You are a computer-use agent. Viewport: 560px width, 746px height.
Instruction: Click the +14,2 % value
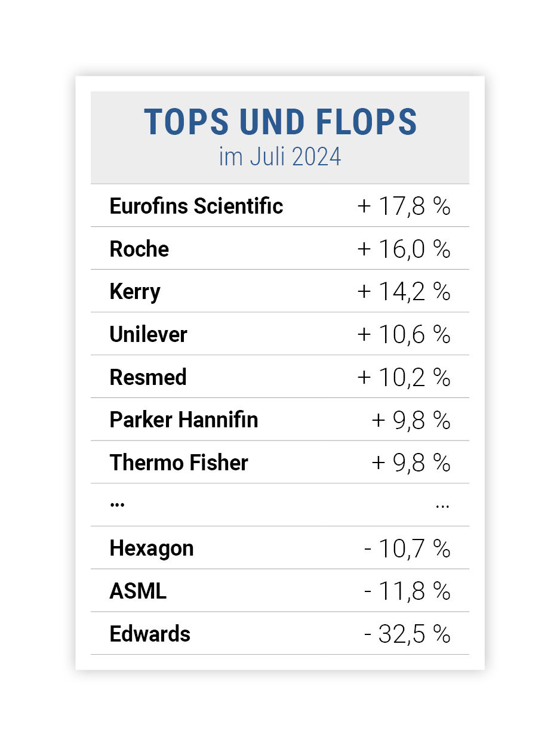tap(404, 292)
